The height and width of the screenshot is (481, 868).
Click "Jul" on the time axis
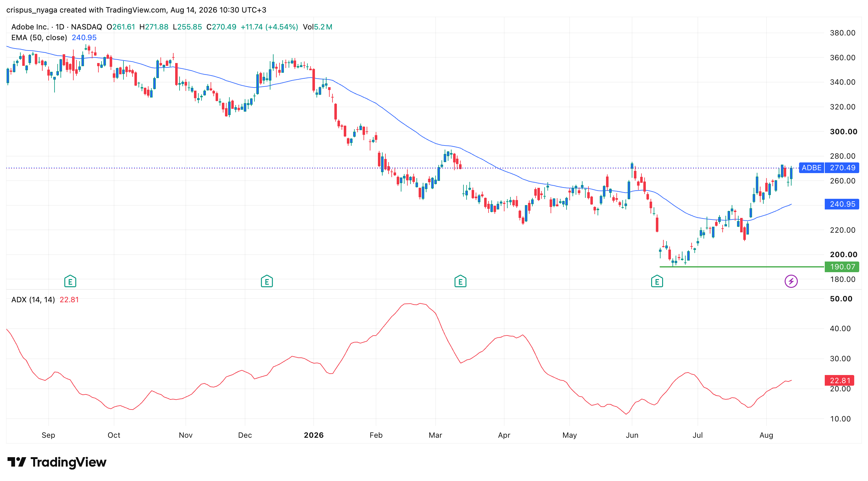click(698, 435)
